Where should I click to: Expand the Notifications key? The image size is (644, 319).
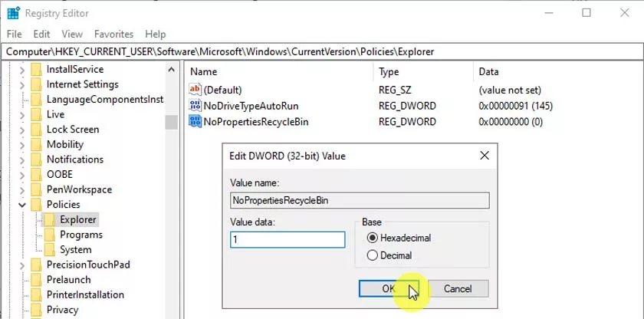22,159
